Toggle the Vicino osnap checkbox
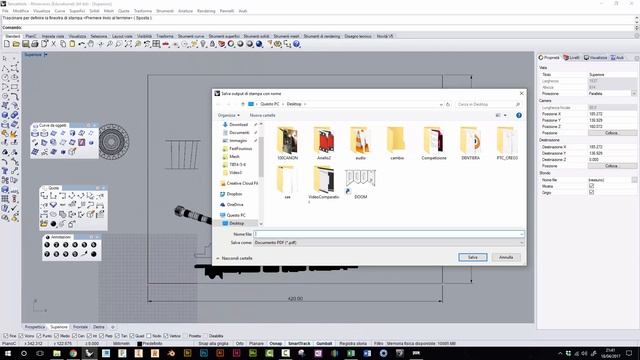This screenshot has height=360, width=640. tap(22, 336)
